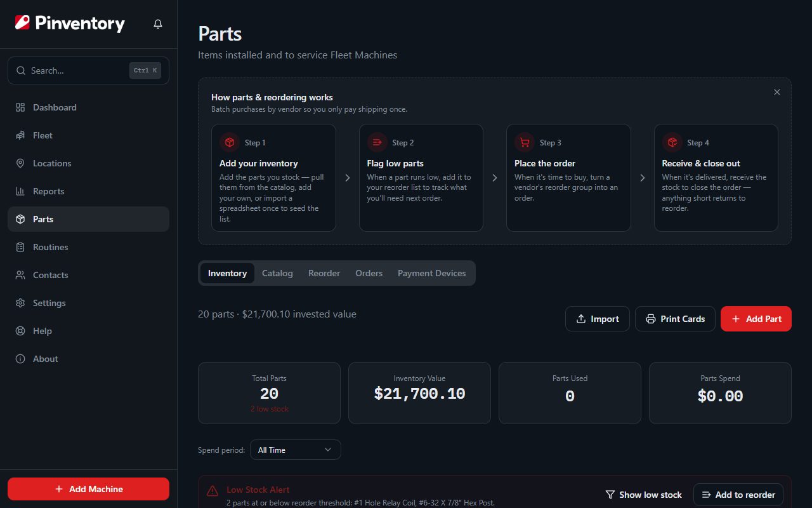The width and height of the screenshot is (812, 508).
Task: Click the Parts Used stat card
Action: click(x=570, y=393)
